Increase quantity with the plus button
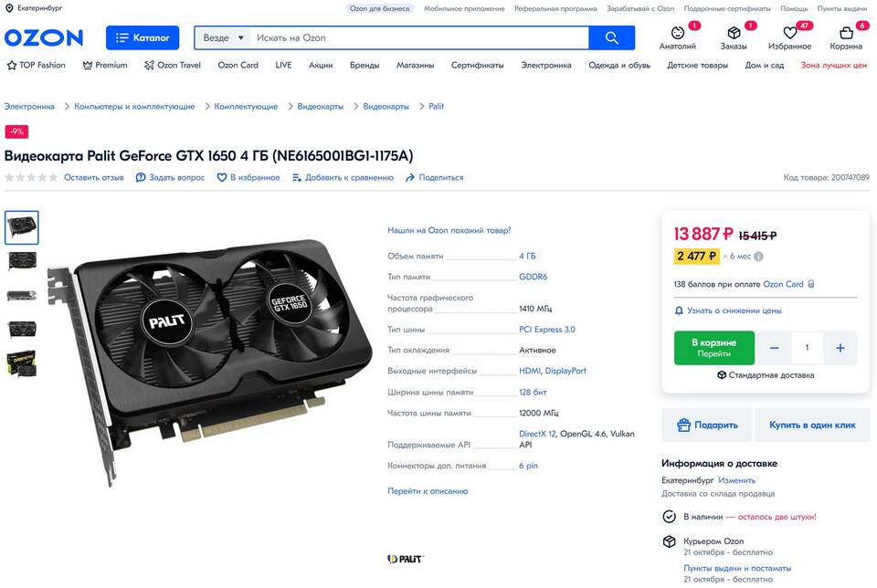The height and width of the screenshot is (588, 877). 840,348
